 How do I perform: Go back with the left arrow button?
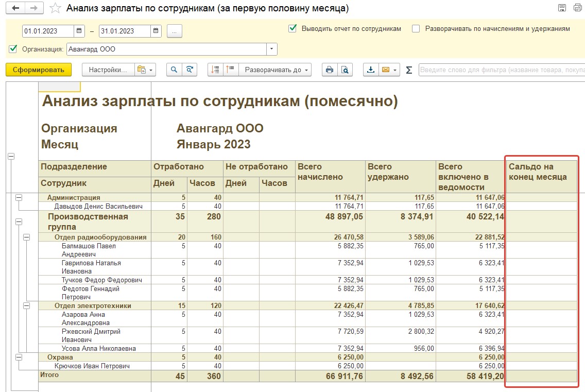15,8
